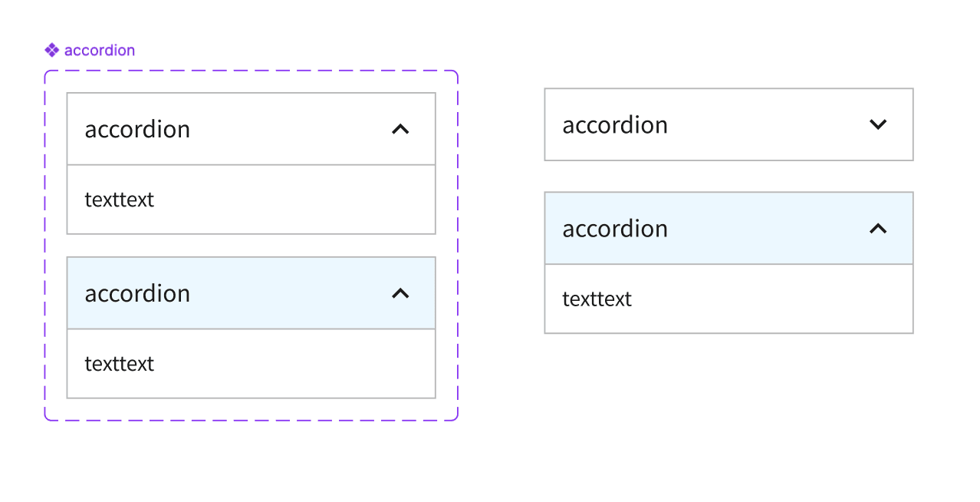Click "texttext" under the white header in dashed frame
Image resolution: width=980 pixels, height=502 pixels.
pyautogui.click(x=120, y=200)
